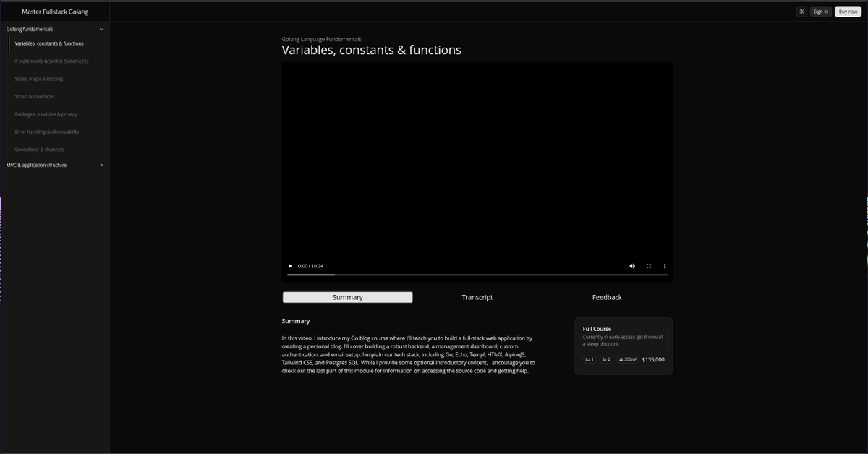Screen dimensions: 868x454
Task: Switch to the Feedback tab
Action: point(607,297)
